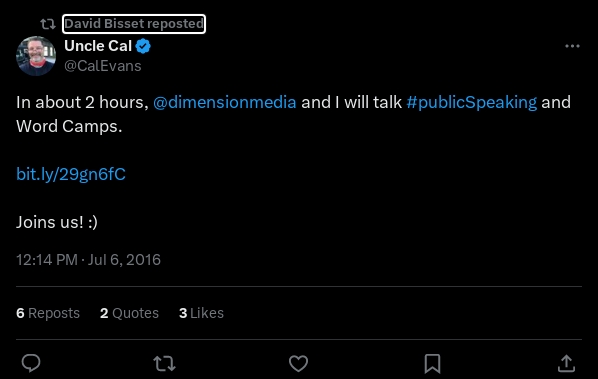Click the tweet body text 'Joins us! :)'
Viewport: 598px width, 379px height.
tap(57, 222)
